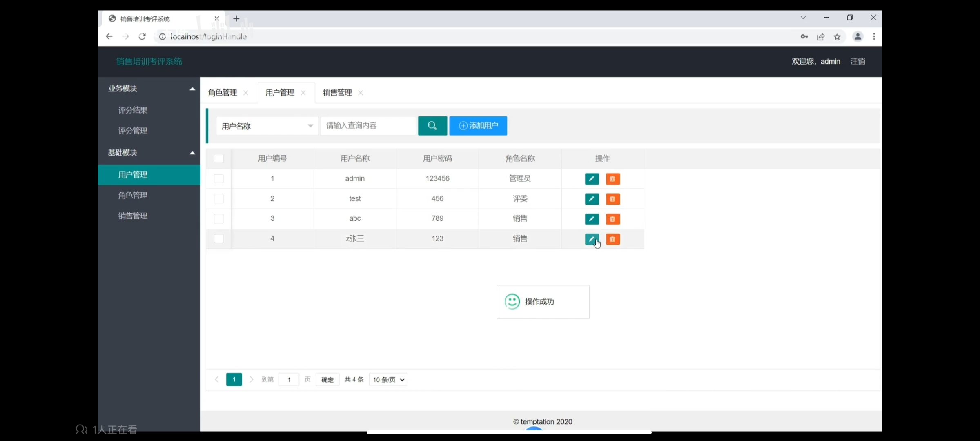Click the green search magnifier button
The height and width of the screenshot is (441, 980).
tap(432, 126)
